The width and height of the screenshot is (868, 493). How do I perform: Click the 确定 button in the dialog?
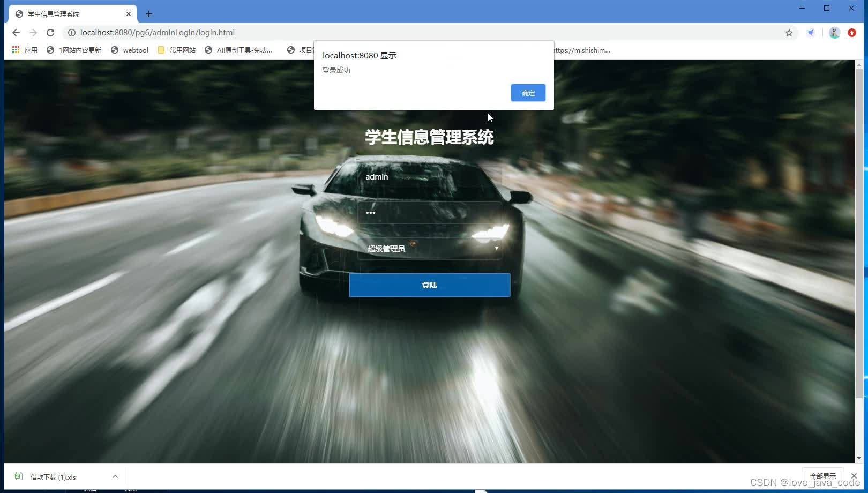[528, 92]
